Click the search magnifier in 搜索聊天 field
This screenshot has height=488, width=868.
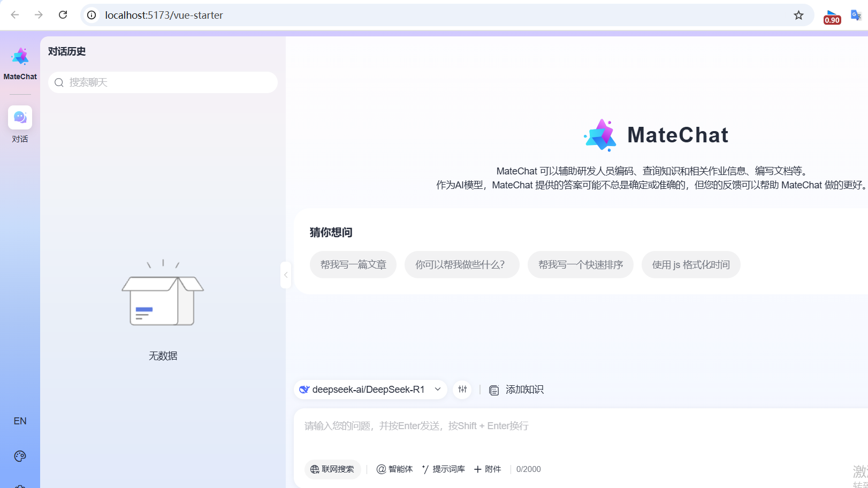[59, 82]
